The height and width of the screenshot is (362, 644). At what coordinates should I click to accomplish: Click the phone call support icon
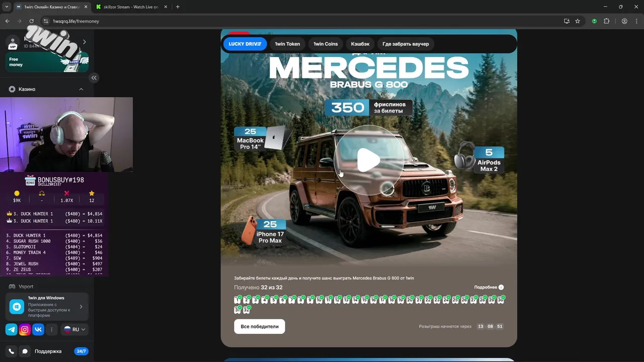point(11,351)
